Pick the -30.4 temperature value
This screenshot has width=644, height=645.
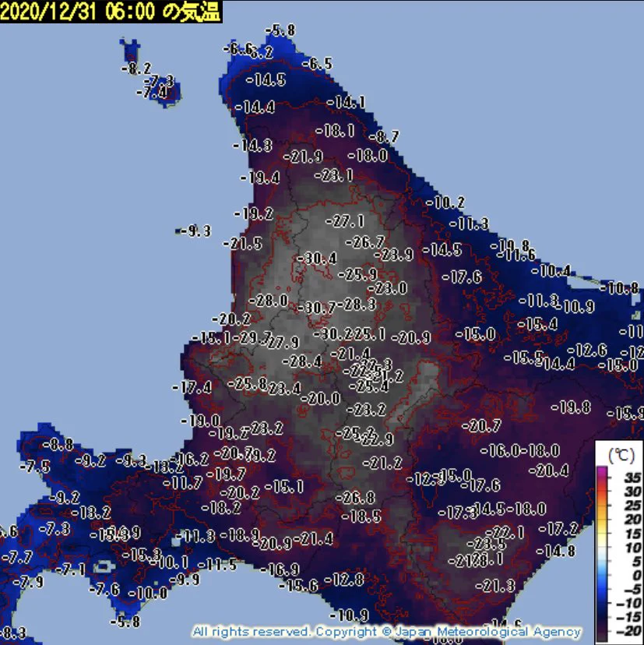317,259
